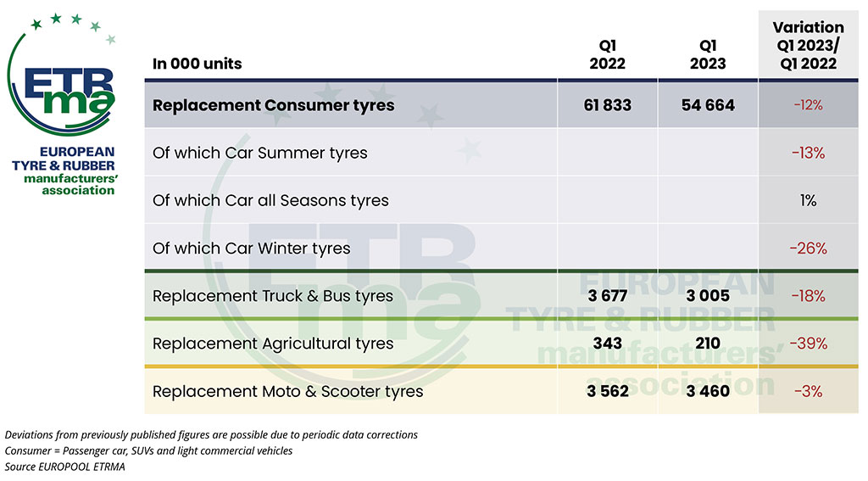This screenshot has height=481, width=868.
Task: Click the 1% all Seasons variation cell
Action: coord(808,200)
